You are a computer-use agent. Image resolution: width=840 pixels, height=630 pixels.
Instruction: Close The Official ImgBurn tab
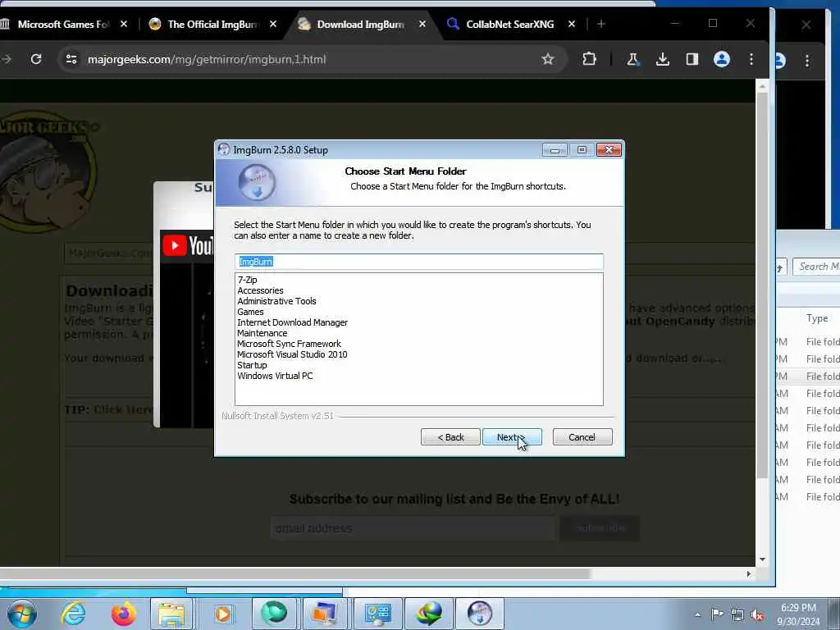[x=273, y=24]
